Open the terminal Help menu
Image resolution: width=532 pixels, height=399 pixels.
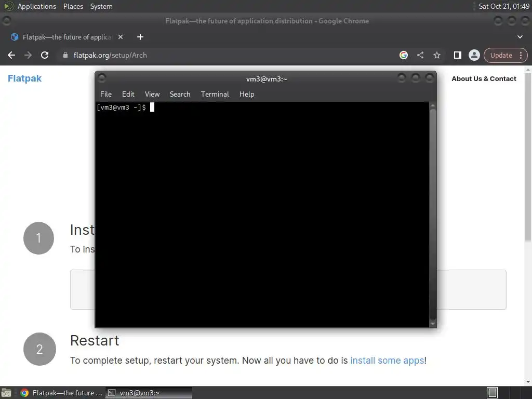coord(247,95)
